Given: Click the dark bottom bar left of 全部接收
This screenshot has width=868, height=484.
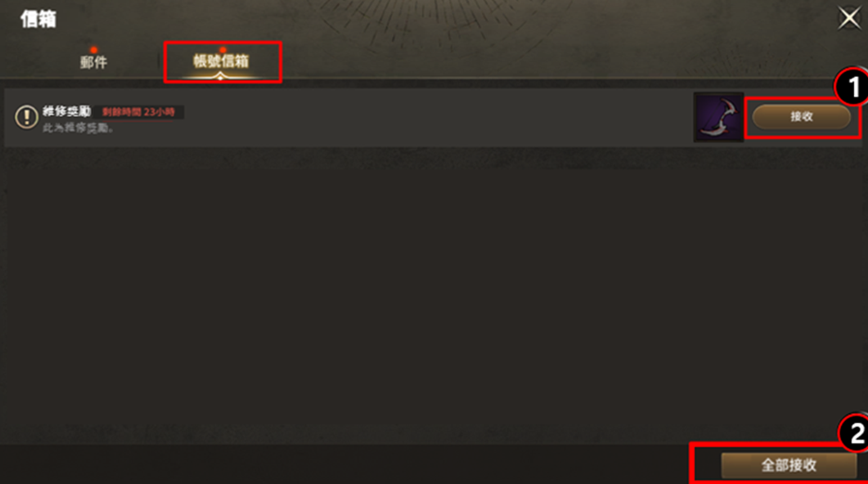Looking at the screenshot, I should click(343, 465).
